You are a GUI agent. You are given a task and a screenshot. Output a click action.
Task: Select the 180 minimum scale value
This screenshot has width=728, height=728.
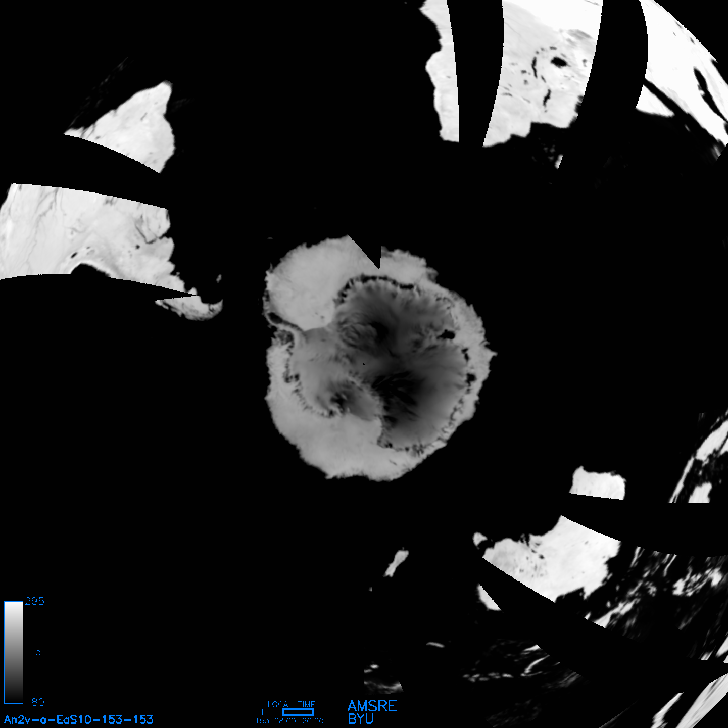pos(34,702)
